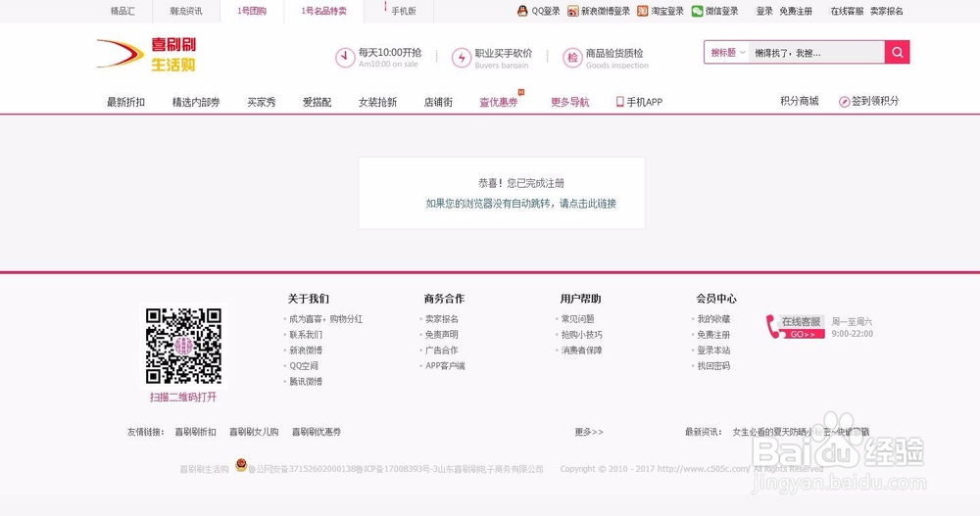Click the 我的收藏 footer link
The image size is (980, 516).
(x=713, y=318)
